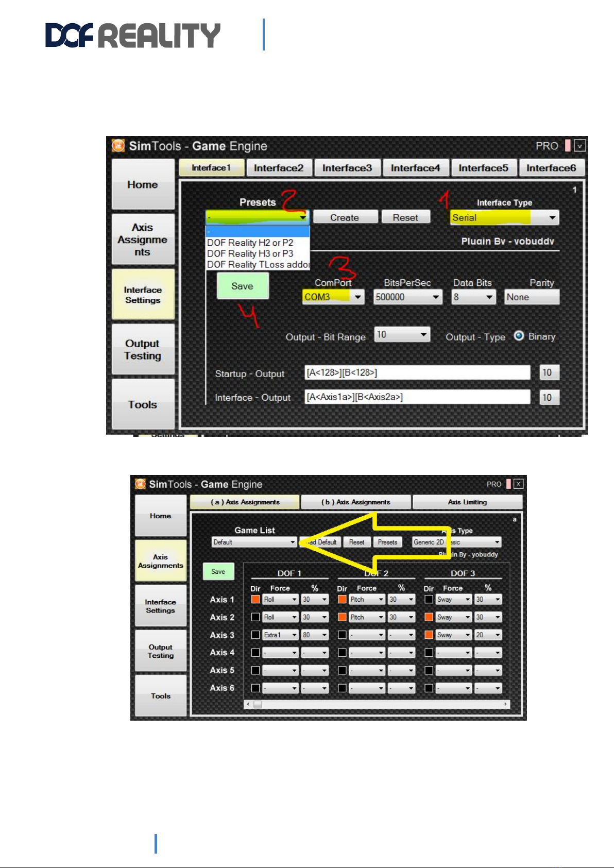
Task: Open Output Testing in the top SimTools window
Action: tap(143, 349)
